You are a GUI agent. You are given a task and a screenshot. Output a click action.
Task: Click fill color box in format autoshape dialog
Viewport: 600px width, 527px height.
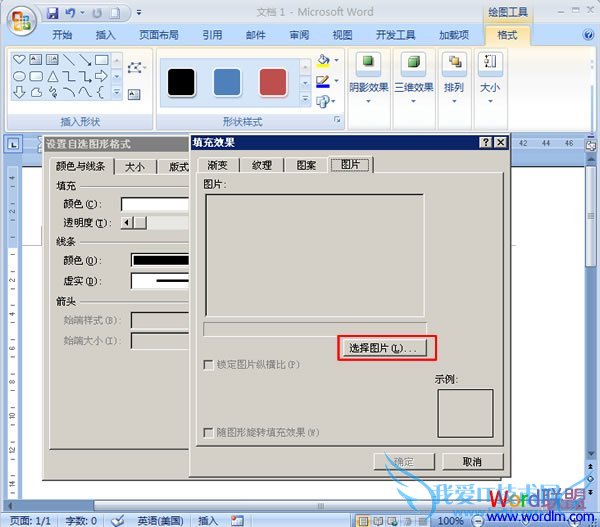[x=155, y=204]
